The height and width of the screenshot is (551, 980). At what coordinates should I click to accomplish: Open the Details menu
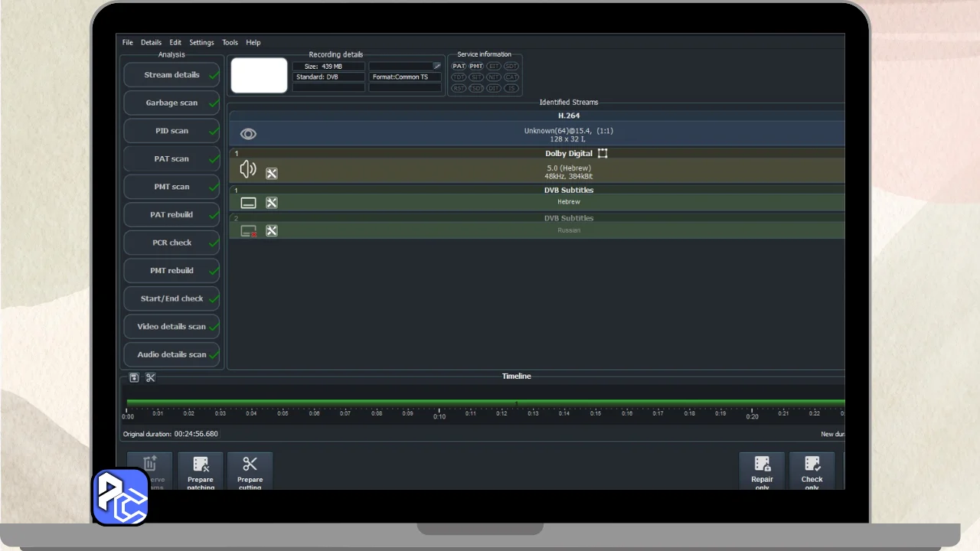pos(151,43)
